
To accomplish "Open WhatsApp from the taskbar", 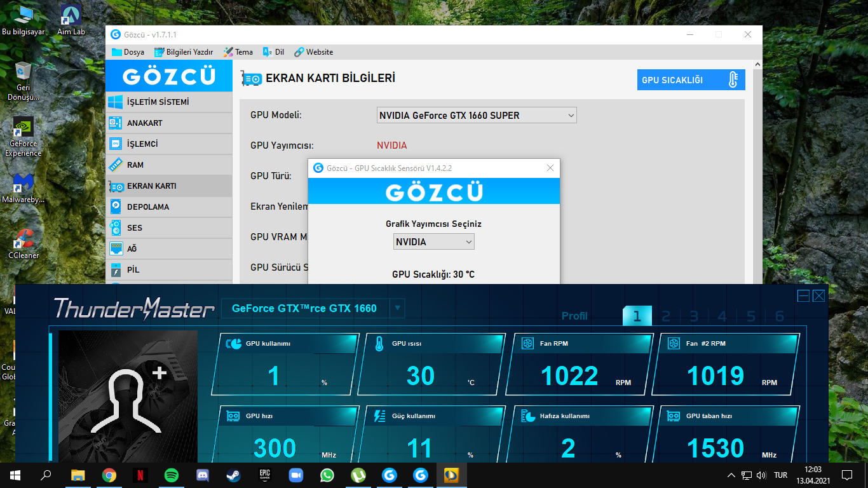I will [327, 475].
